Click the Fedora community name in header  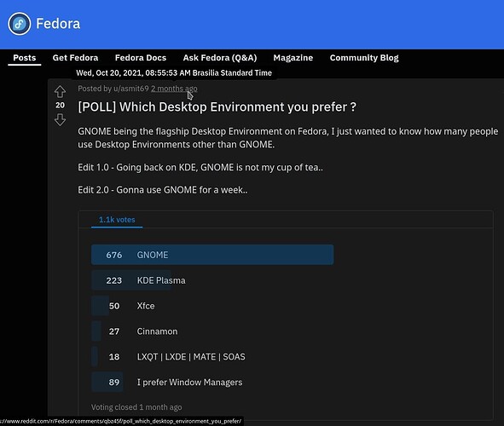click(58, 24)
